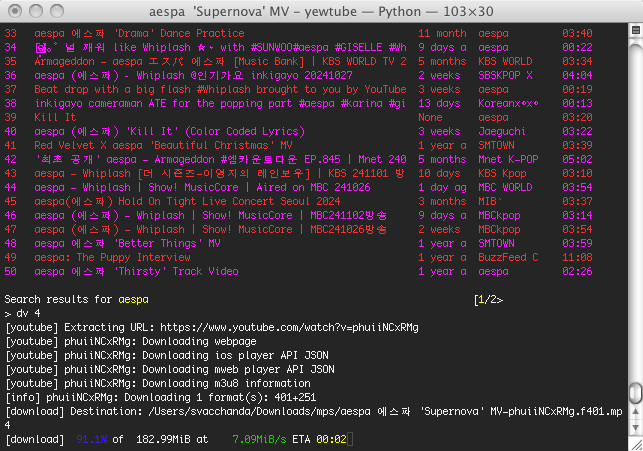This screenshot has height=451, width=643.
Task: Click the channel name 'Jaeguchi'
Action: click(x=502, y=131)
